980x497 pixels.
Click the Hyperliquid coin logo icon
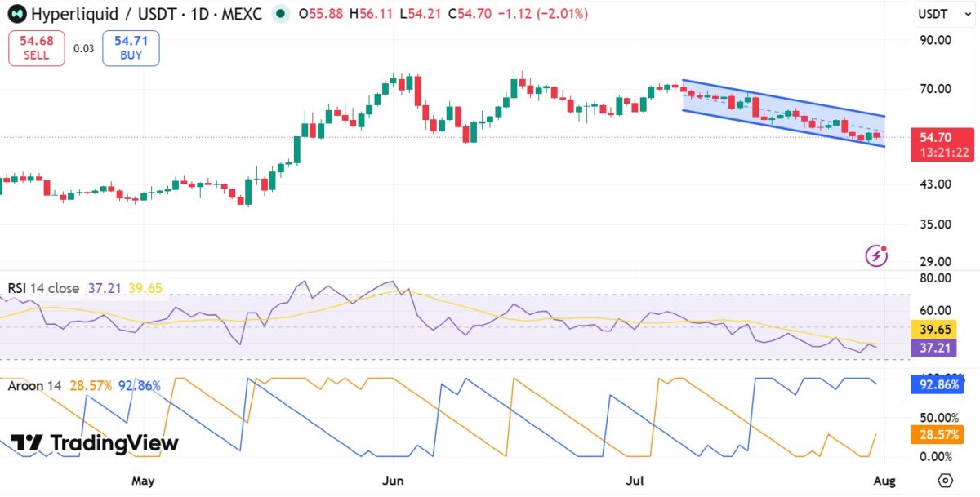point(17,14)
